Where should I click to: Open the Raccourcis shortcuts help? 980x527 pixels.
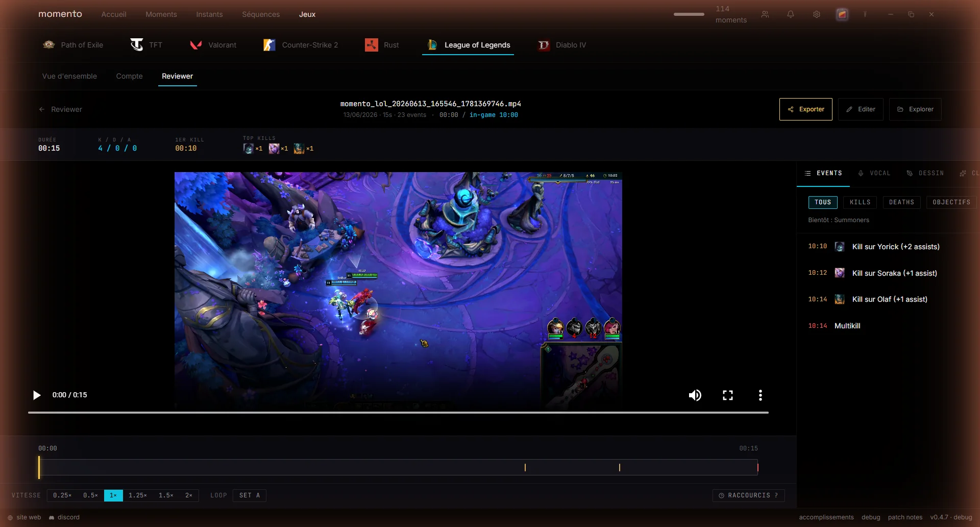click(x=748, y=495)
